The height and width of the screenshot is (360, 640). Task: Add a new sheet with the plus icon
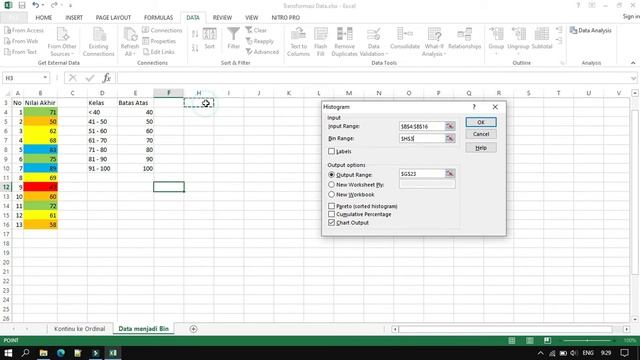point(193,329)
